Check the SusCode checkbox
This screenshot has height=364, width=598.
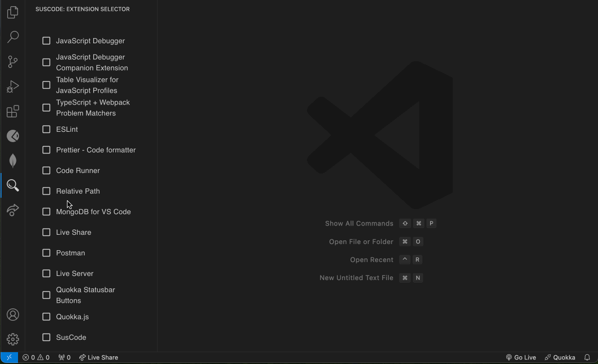46,337
